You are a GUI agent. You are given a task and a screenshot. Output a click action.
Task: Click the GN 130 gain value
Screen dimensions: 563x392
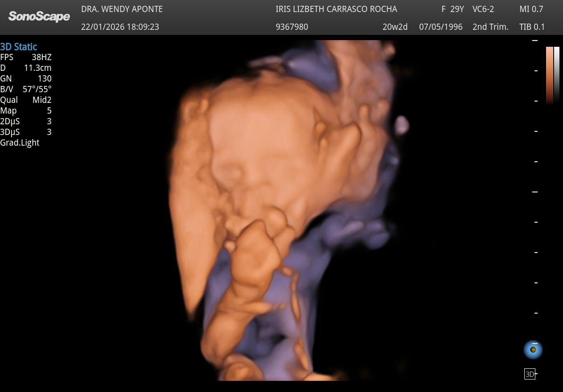[x=26, y=78]
